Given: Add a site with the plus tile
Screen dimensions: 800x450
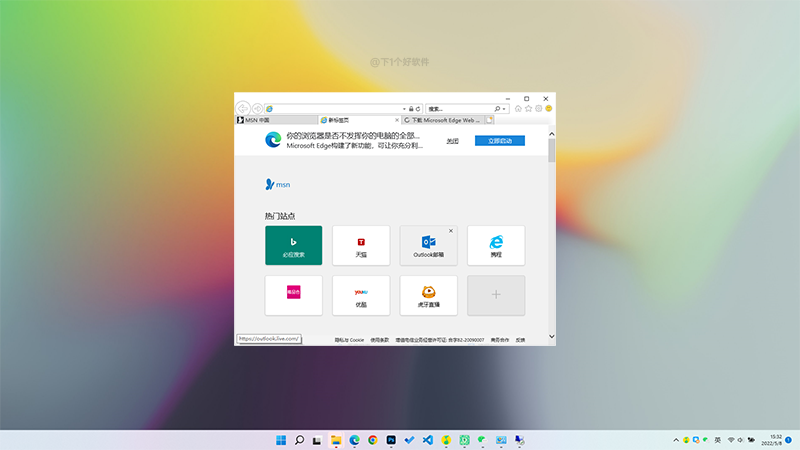Looking at the screenshot, I should coord(496,295).
